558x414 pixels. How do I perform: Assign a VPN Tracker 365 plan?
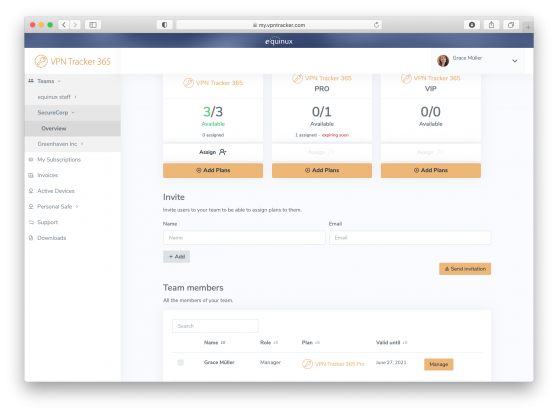[x=213, y=152]
